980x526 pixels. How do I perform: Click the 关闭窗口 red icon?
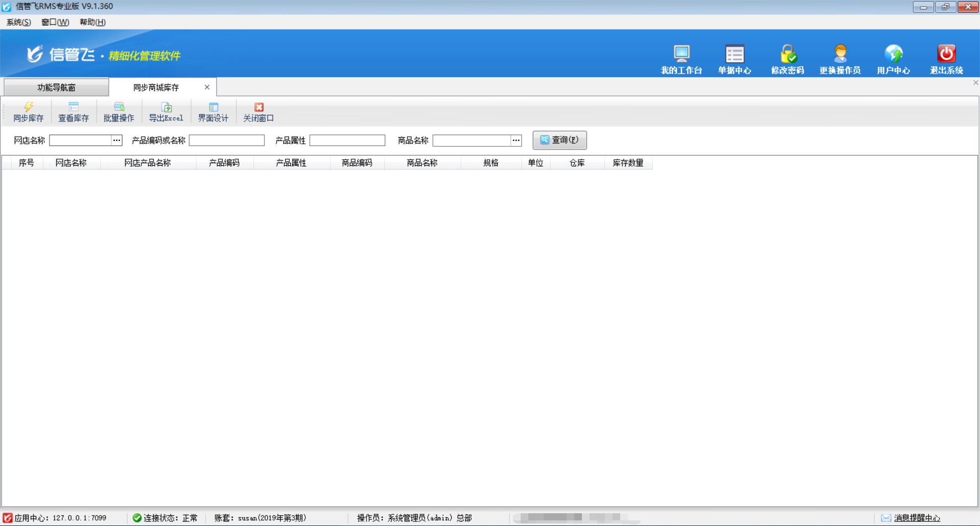click(x=259, y=107)
